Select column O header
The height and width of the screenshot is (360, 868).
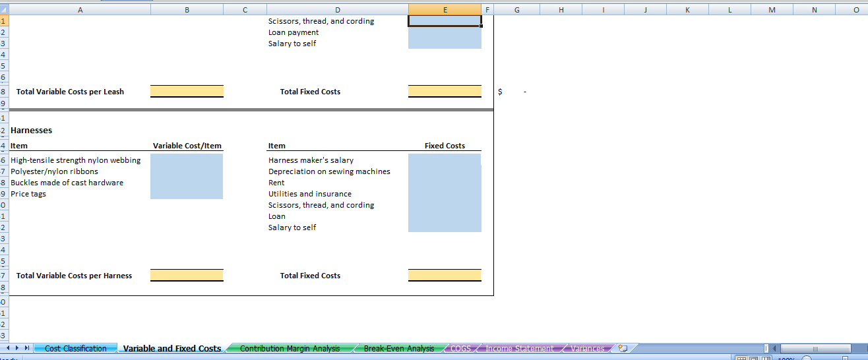856,10
